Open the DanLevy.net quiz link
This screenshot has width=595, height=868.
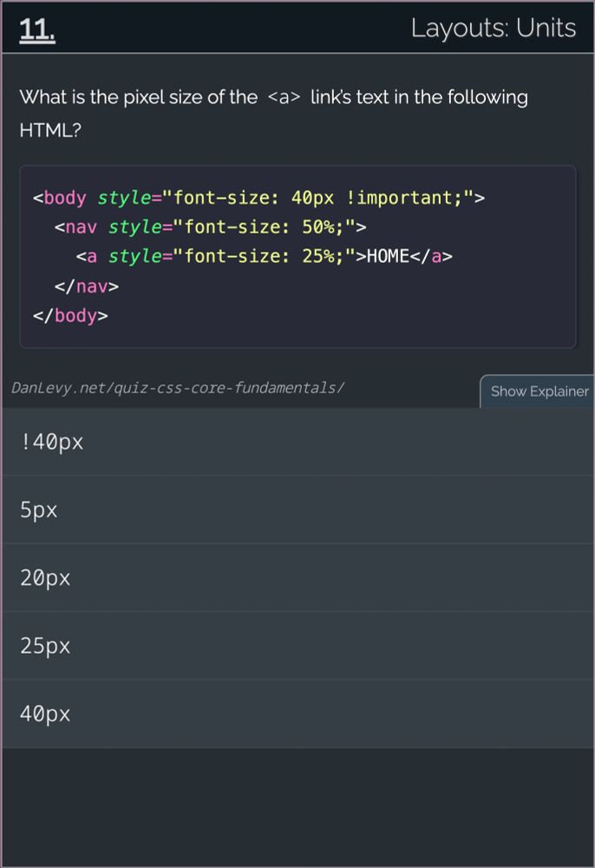tap(179, 388)
